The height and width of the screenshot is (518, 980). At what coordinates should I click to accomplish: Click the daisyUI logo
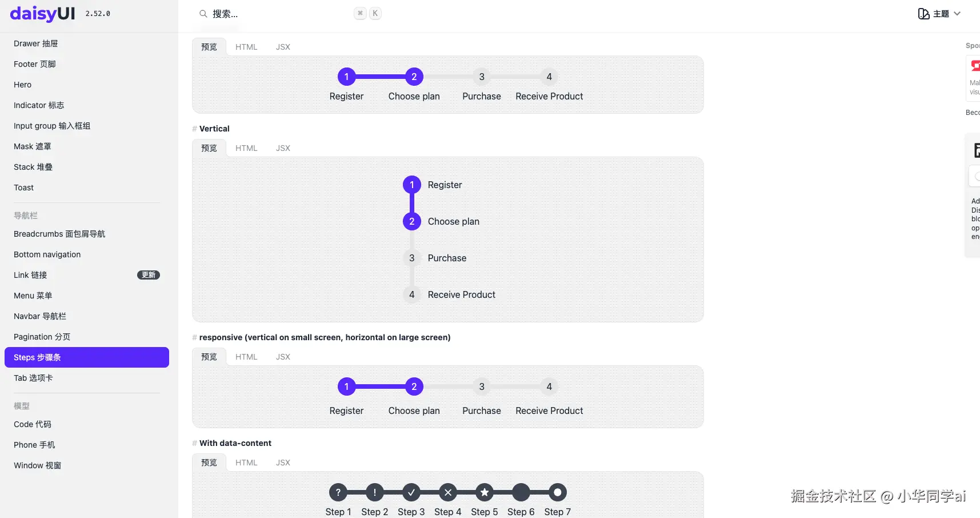point(42,14)
